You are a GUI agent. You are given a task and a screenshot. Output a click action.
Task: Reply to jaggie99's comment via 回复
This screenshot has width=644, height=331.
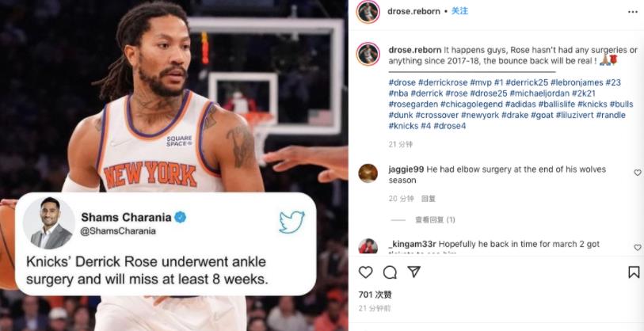point(429,199)
